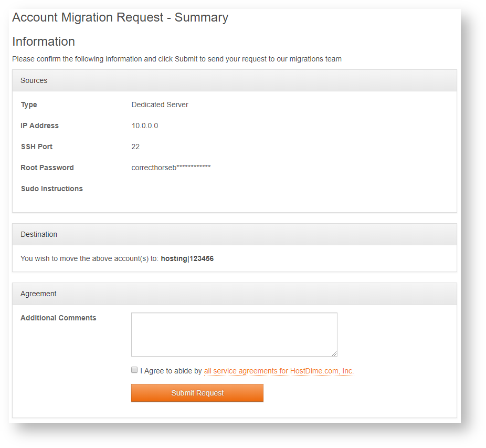Viewport: 486px width, 448px height.
Task: Click the I Agree to abide by text
Action: [x=170, y=371]
